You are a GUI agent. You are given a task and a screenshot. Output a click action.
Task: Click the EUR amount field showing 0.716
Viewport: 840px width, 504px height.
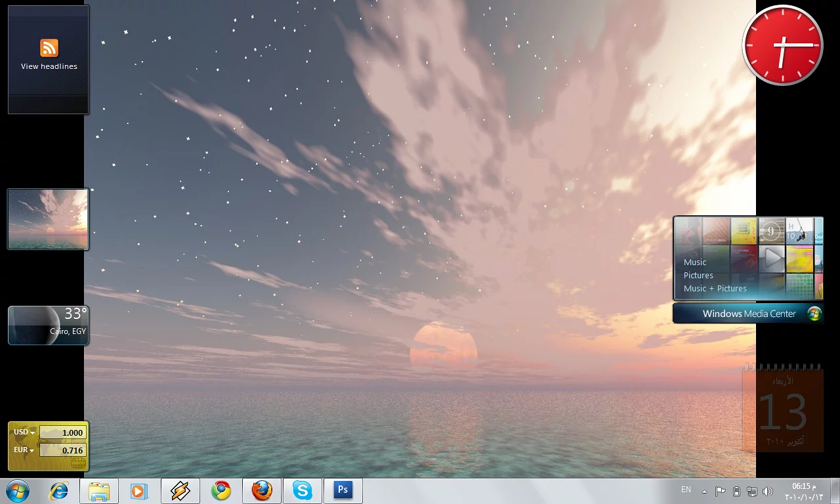(x=62, y=450)
